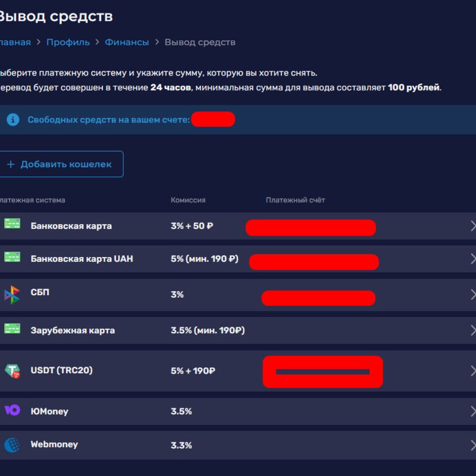Expand the СБП row arrow
Screen dimensions: 476x476
click(x=473, y=295)
